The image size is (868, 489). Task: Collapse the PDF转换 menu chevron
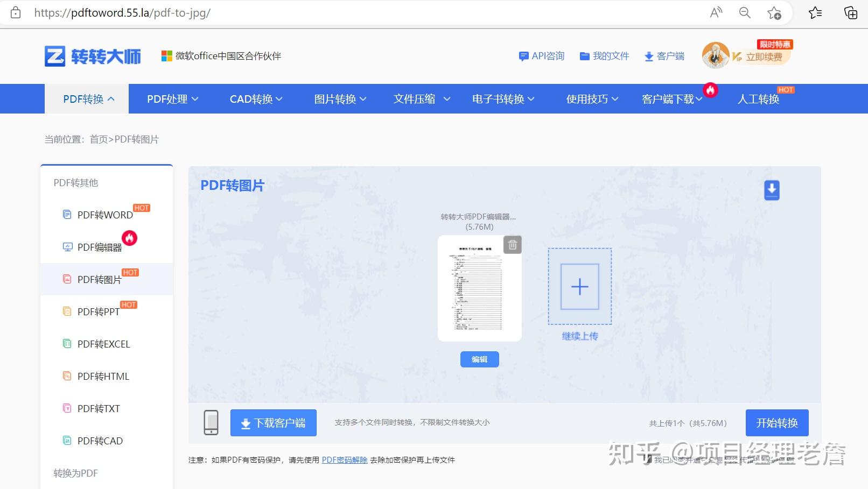(112, 98)
